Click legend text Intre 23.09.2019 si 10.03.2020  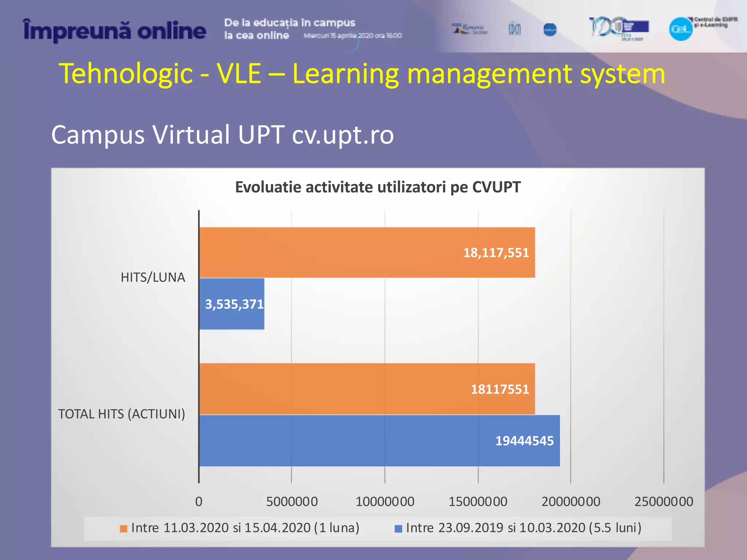[x=524, y=528]
